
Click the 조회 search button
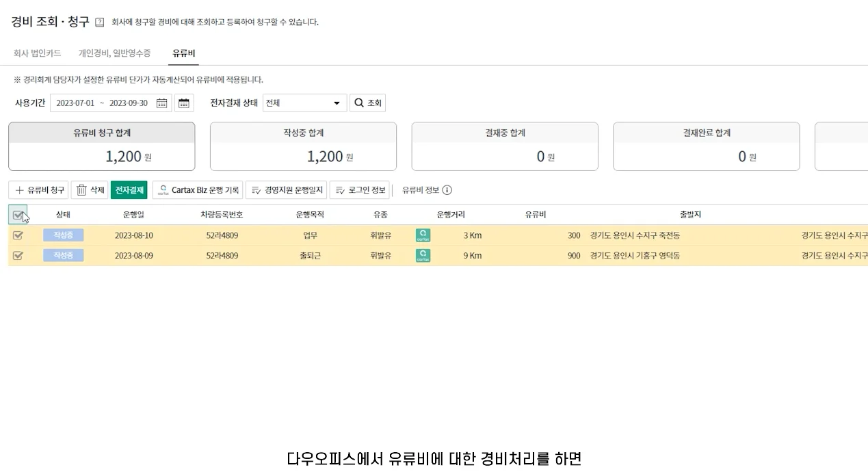pyautogui.click(x=368, y=103)
